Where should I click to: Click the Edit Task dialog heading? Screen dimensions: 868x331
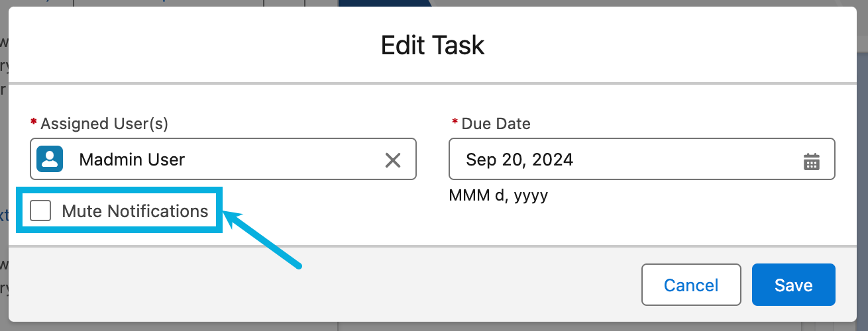pyautogui.click(x=433, y=45)
